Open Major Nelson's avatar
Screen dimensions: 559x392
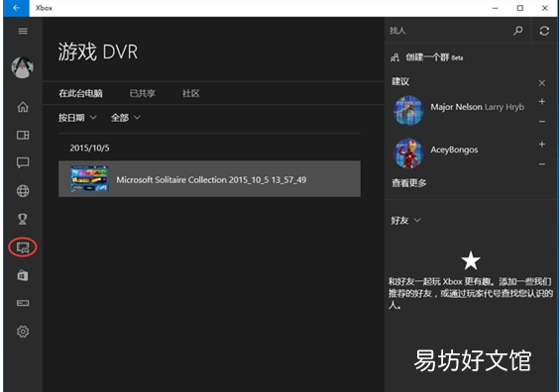tap(408, 110)
